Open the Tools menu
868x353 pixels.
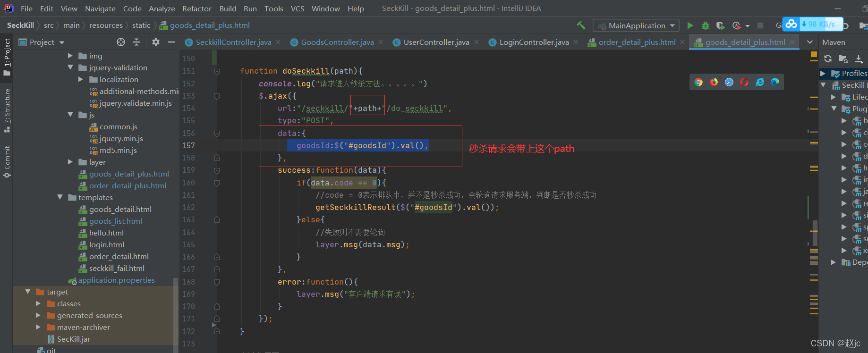tap(273, 8)
